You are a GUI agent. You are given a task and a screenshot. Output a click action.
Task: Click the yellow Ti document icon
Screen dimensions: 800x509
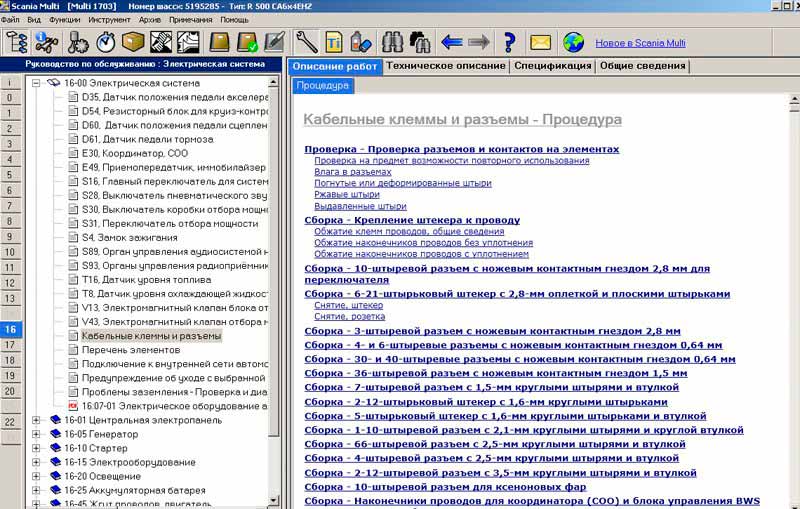coord(334,42)
